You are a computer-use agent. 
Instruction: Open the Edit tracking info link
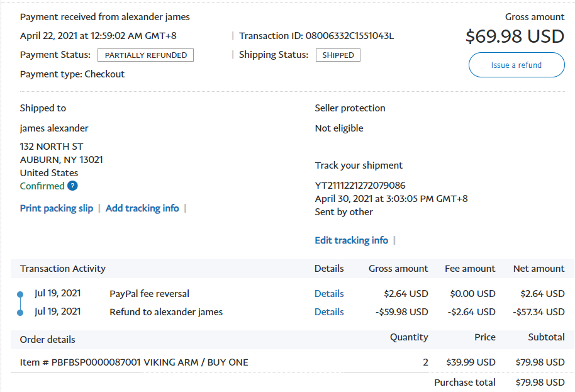(351, 240)
